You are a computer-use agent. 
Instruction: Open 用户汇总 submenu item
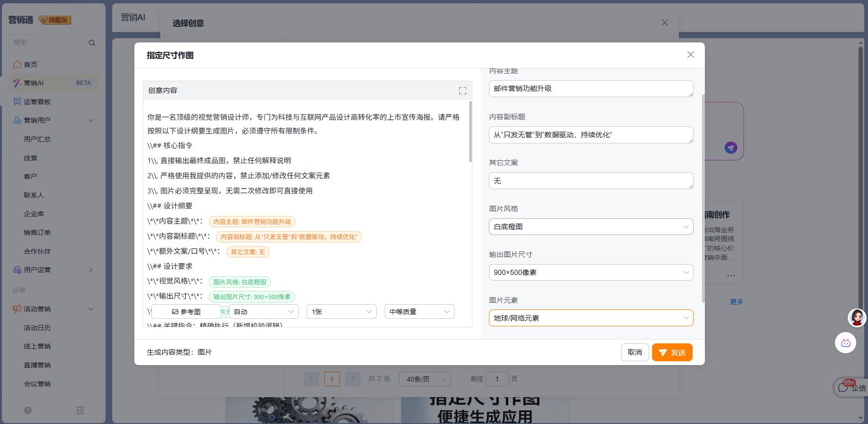(x=37, y=139)
